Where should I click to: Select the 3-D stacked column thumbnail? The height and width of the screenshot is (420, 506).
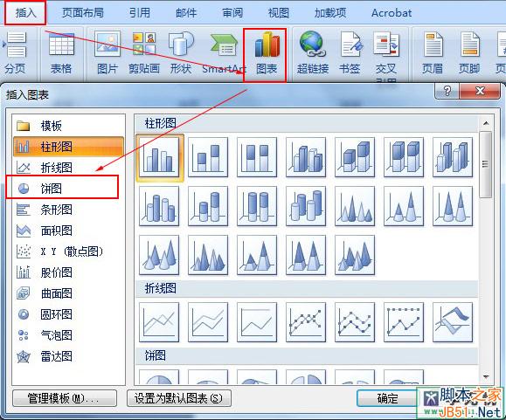tap(355, 157)
